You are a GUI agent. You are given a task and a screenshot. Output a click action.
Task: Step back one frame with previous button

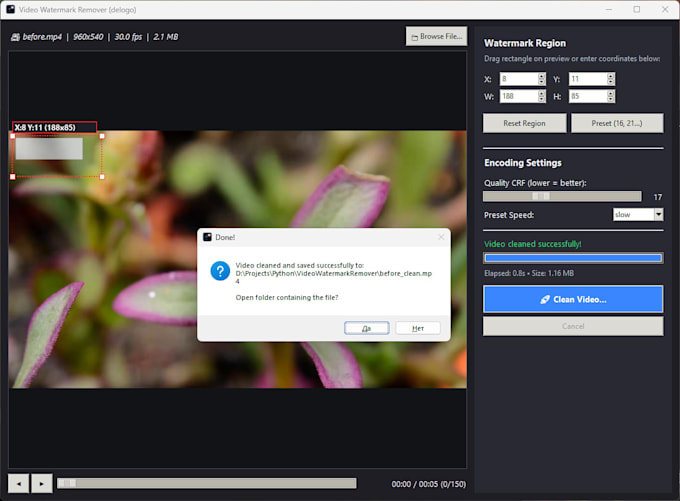click(19, 483)
